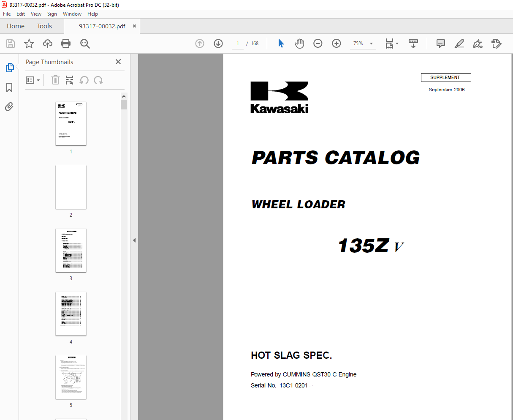Viewport: 513px width, 420px height.
Task: Open the View menu
Action: [x=36, y=14]
